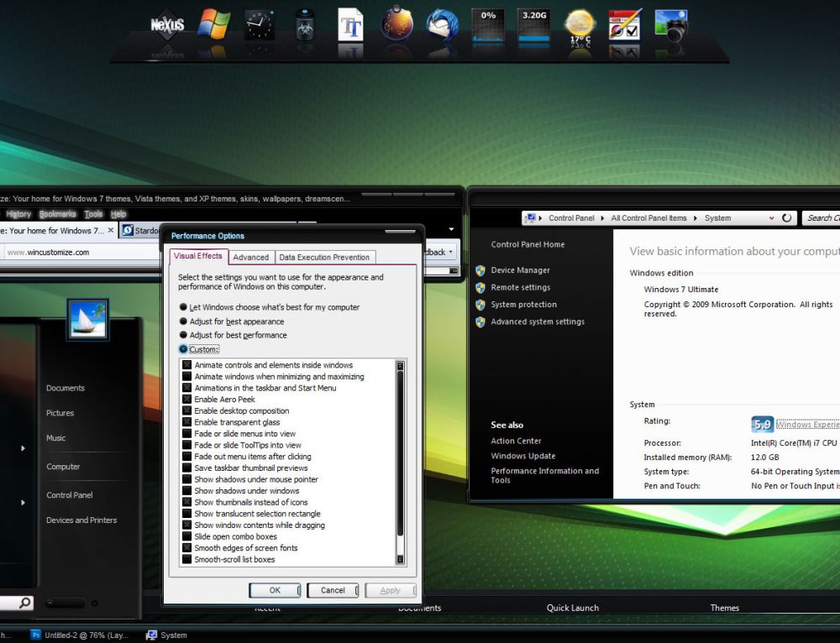Click the analog clock dock icon
Viewport: 840px width, 643px height.
260,24
